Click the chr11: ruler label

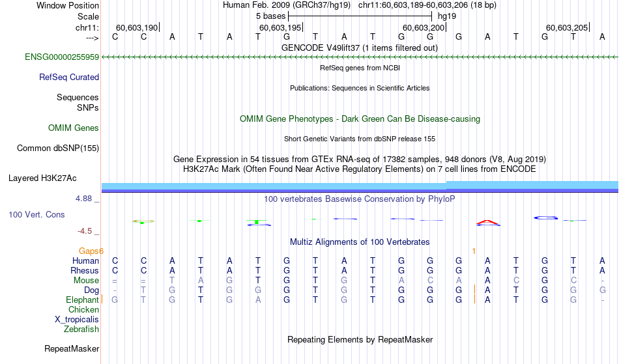[87, 27]
